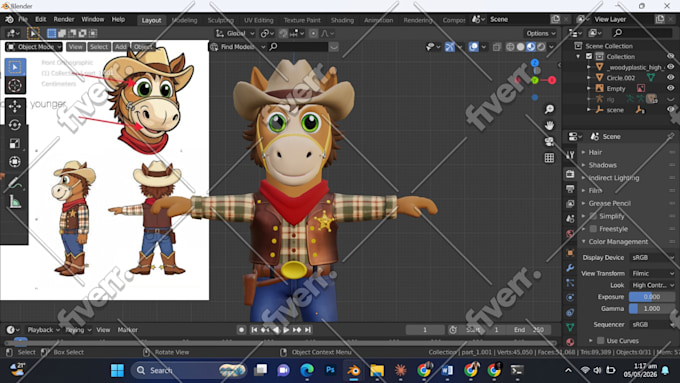Click the current frame number field
This screenshot has height=383, width=680.
click(x=425, y=330)
